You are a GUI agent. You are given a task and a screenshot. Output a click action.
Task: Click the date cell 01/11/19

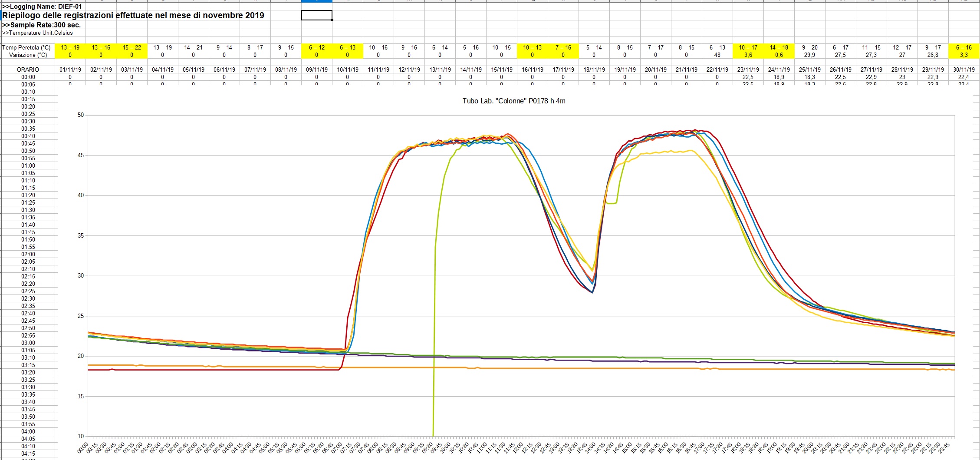(70, 69)
